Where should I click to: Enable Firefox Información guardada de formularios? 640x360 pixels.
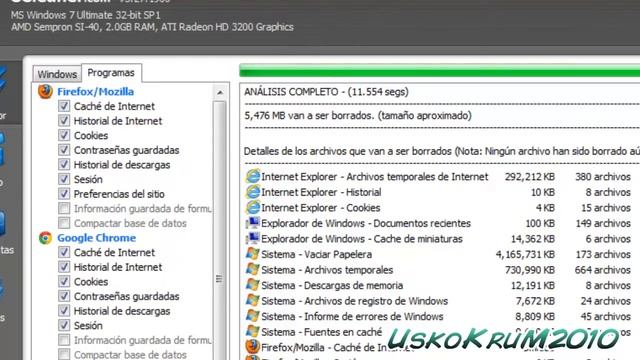pos(64,209)
